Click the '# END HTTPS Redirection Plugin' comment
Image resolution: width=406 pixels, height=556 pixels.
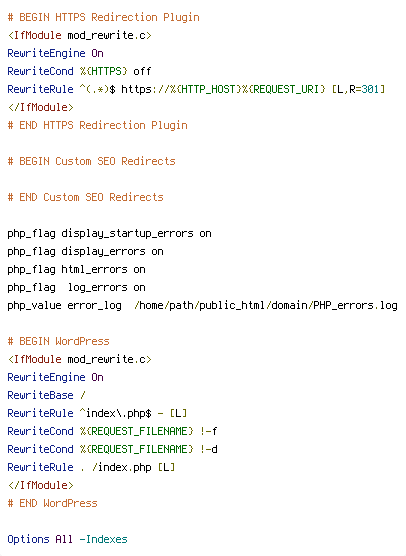click(x=98, y=125)
